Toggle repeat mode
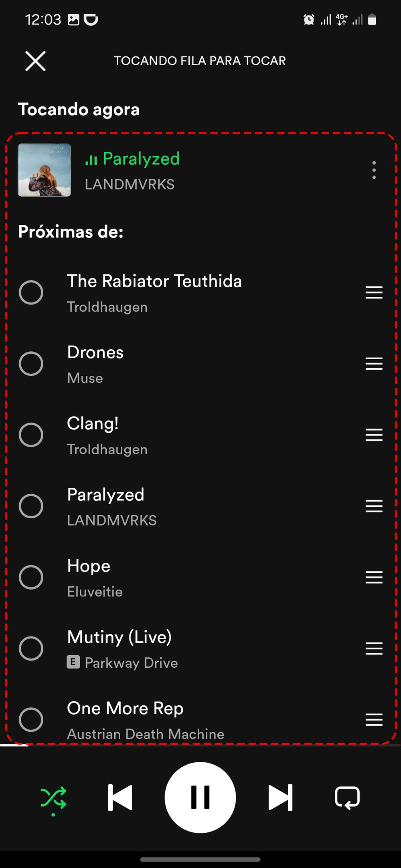The height and width of the screenshot is (868, 401). point(347,798)
